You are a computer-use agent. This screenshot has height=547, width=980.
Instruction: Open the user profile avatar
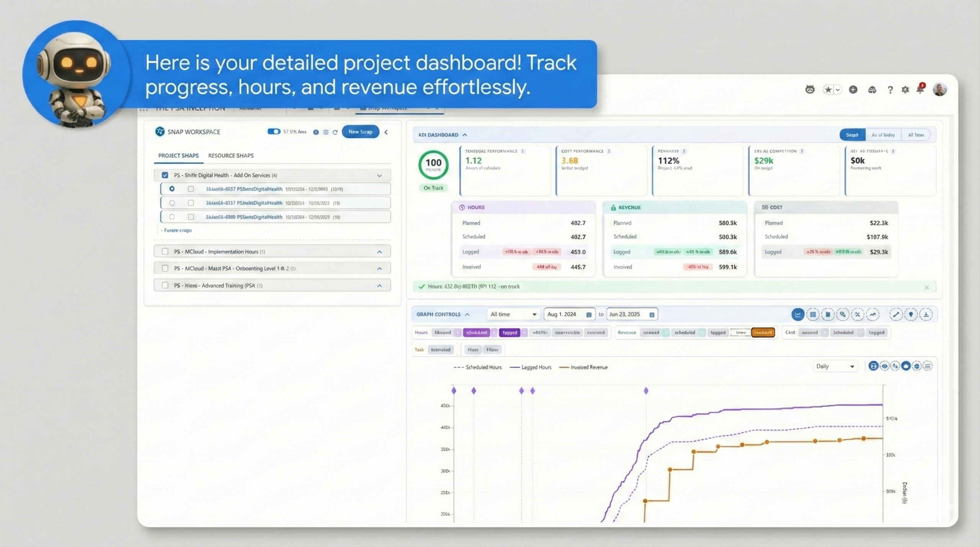coord(939,89)
